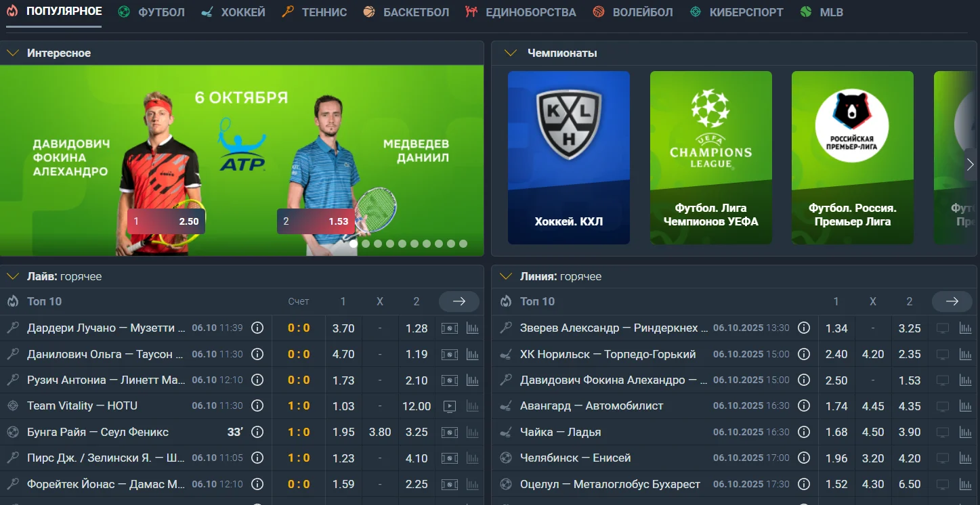Collapse the Линия: горячее section
The height and width of the screenshot is (505, 980).
[x=505, y=276]
